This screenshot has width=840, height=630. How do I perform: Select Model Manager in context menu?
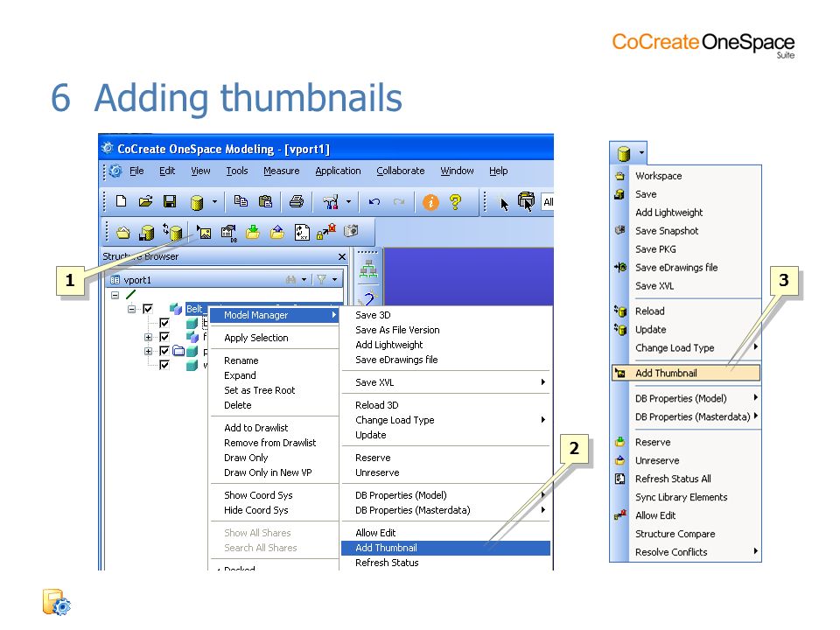click(274, 315)
